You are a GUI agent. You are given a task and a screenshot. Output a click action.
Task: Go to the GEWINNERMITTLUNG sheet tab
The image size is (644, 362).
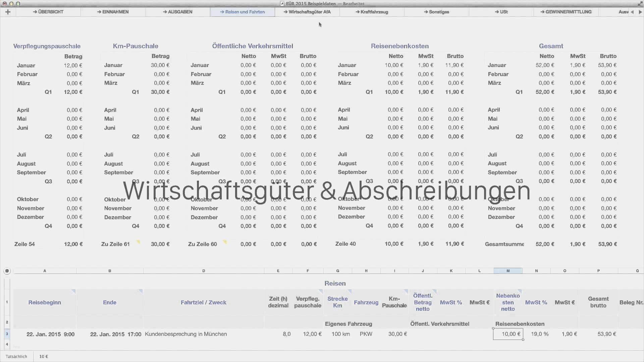tap(566, 12)
